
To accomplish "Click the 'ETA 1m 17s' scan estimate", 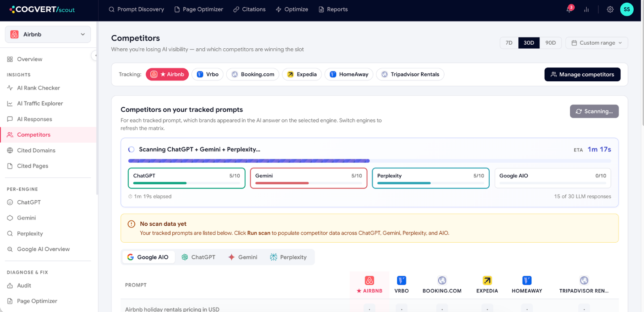I will coord(593,149).
